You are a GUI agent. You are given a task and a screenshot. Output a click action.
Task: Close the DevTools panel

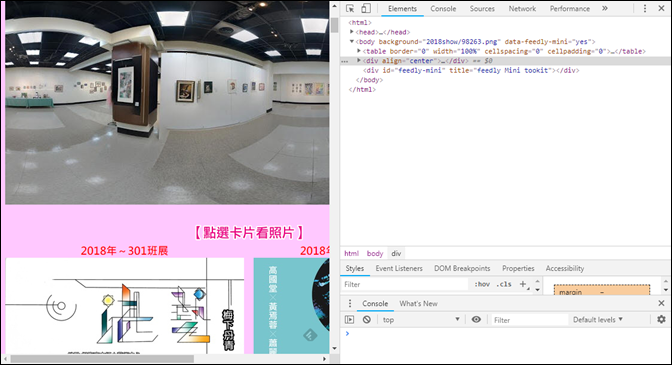[661, 9]
